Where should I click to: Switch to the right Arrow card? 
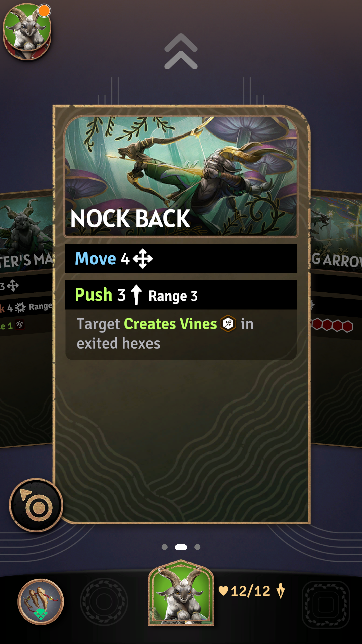pos(336,319)
